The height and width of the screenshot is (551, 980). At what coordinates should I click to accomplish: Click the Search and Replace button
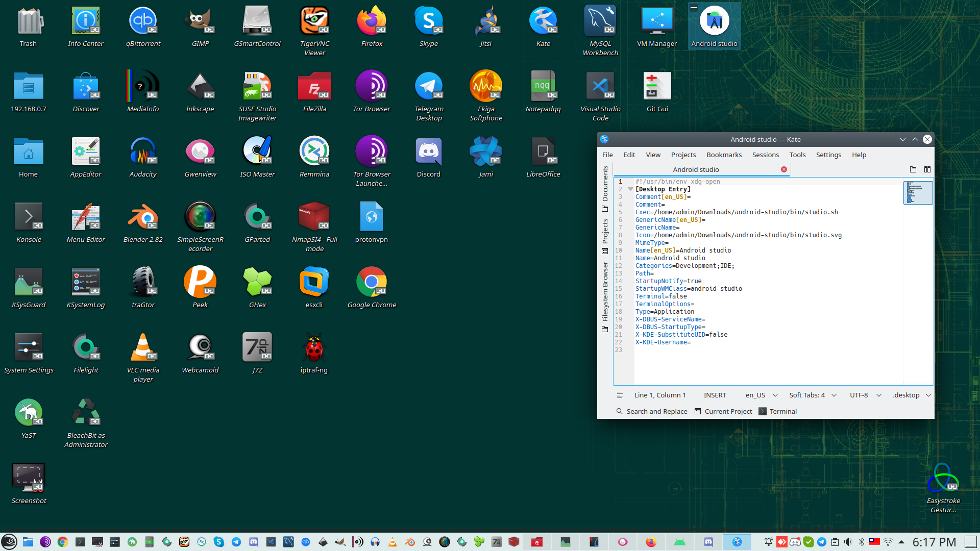tap(652, 411)
